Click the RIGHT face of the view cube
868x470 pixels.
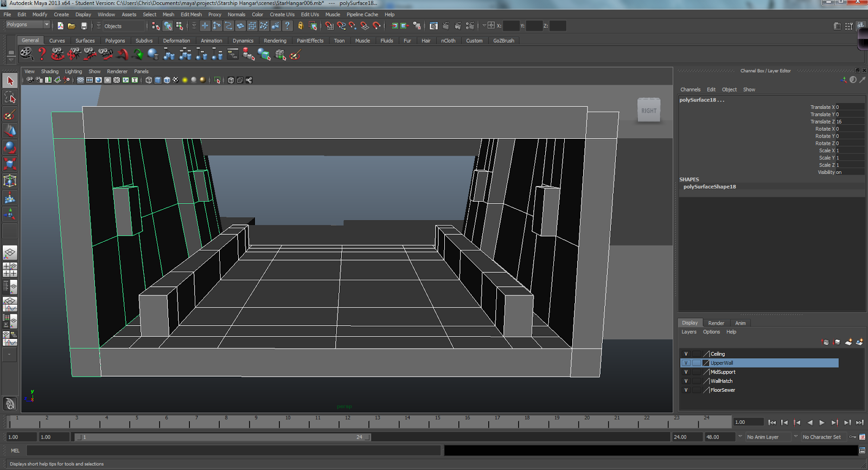[x=649, y=111]
